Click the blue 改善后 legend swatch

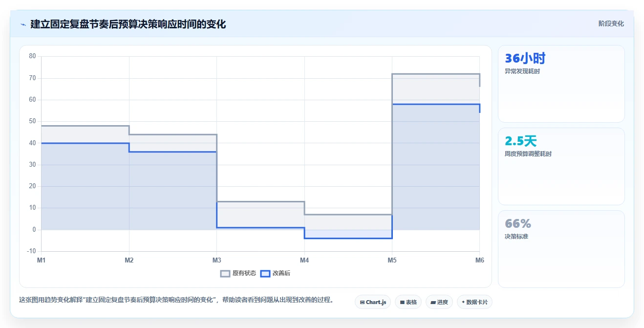(265, 273)
